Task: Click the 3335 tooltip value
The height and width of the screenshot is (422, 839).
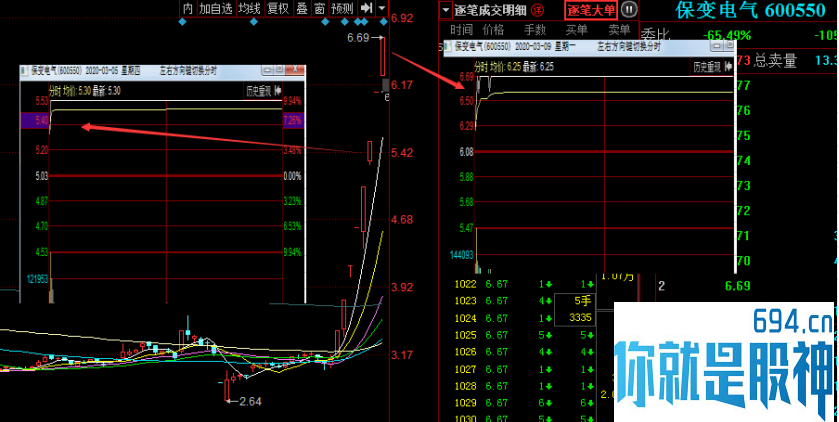Action: point(580,318)
